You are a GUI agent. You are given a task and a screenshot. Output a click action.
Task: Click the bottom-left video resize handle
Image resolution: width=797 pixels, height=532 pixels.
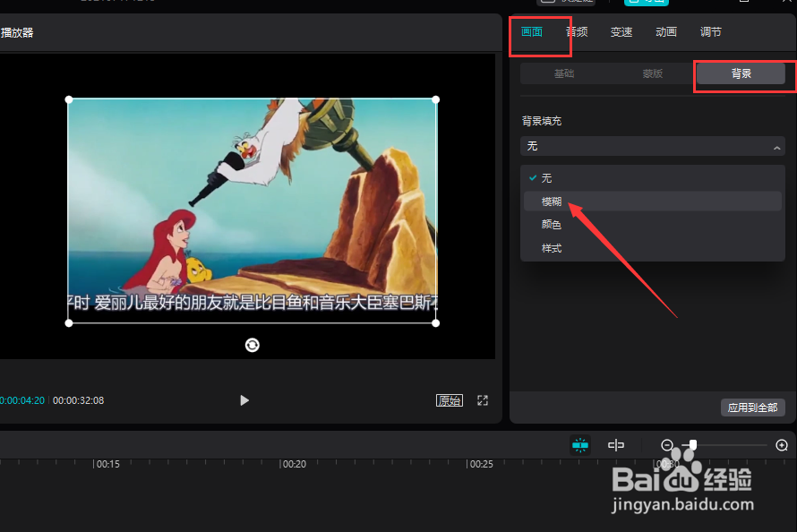pos(69,323)
